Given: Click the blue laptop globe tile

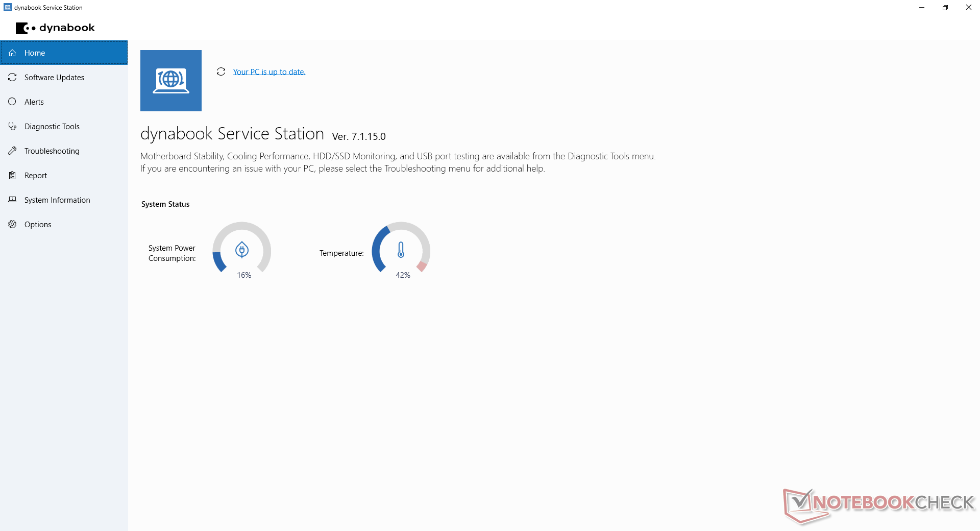Looking at the screenshot, I should tap(171, 81).
